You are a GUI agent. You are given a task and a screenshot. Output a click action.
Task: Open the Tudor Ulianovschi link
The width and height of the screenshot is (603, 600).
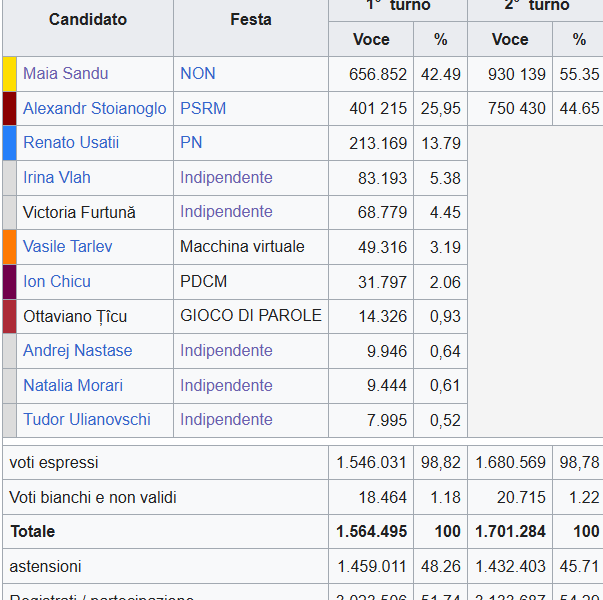(x=86, y=420)
